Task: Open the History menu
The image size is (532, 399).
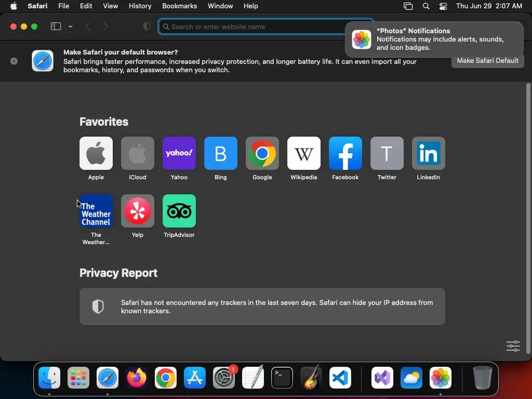Action: pyautogui.click(x=140, y=6)
